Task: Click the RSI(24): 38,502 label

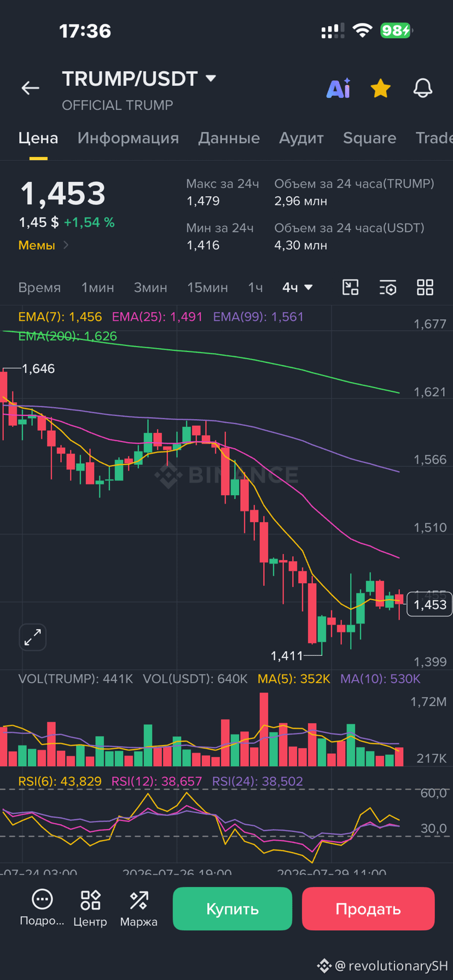Action: pos(257,782)
